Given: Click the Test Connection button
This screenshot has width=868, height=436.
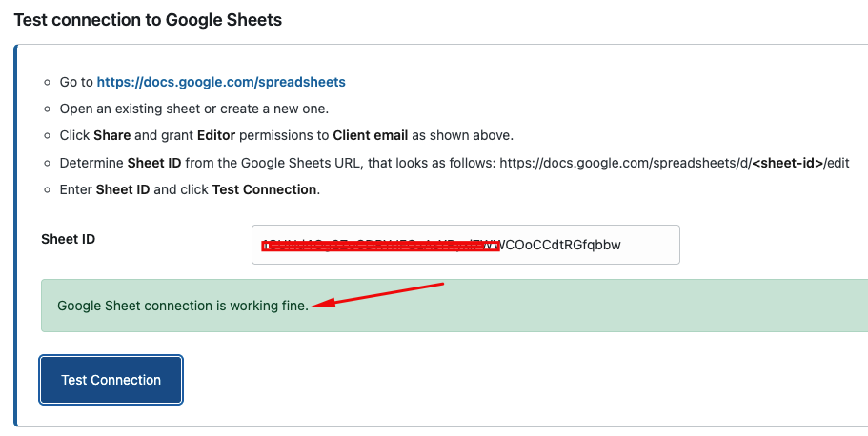Looking at the screenshot, I should click(111, 380).
